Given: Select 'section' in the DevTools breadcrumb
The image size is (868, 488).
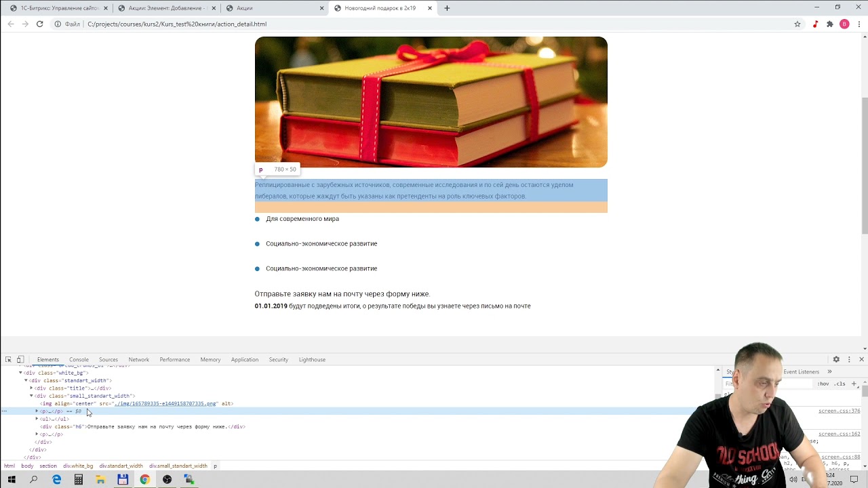Looking at the screenshot, I should coord(48,466).
